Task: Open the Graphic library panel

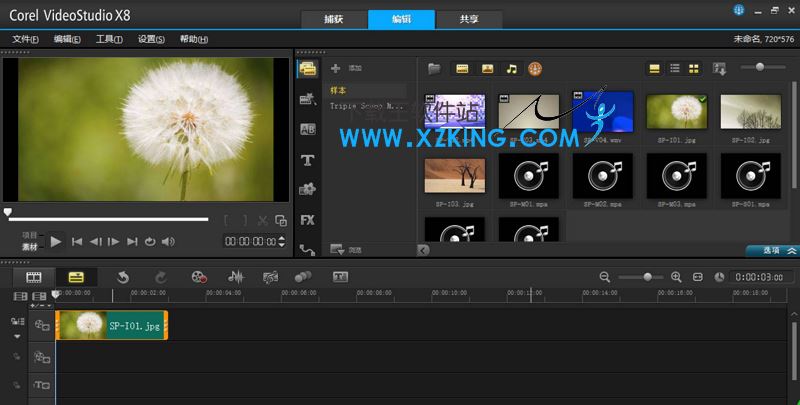Action: pos(307,189)
